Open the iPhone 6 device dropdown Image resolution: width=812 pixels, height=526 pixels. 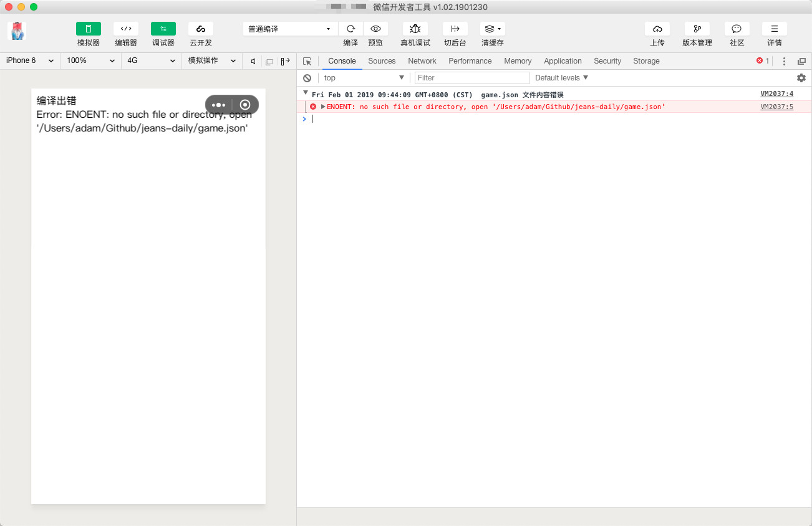tap(29, 60)
